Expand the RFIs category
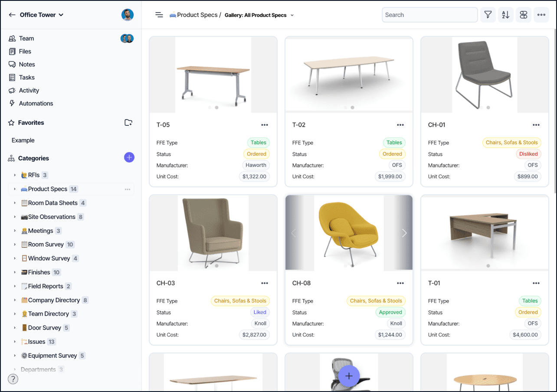 [14, 175]
